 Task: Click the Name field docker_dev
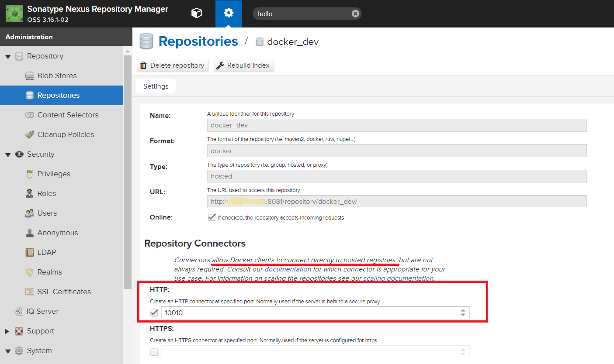(397, 125)
